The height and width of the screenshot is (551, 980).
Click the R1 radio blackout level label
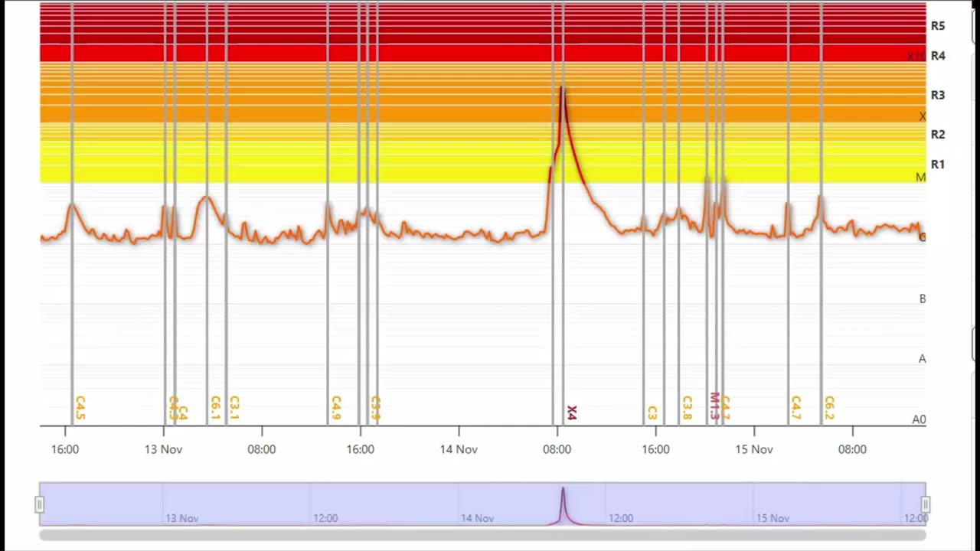pos(938,164)
